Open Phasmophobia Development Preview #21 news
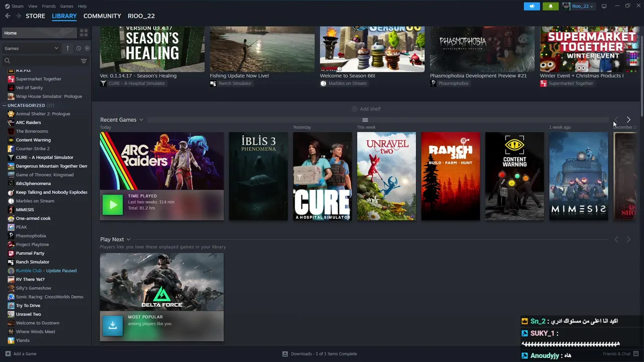This screenshot has width=644, height=362. point(478,76)
